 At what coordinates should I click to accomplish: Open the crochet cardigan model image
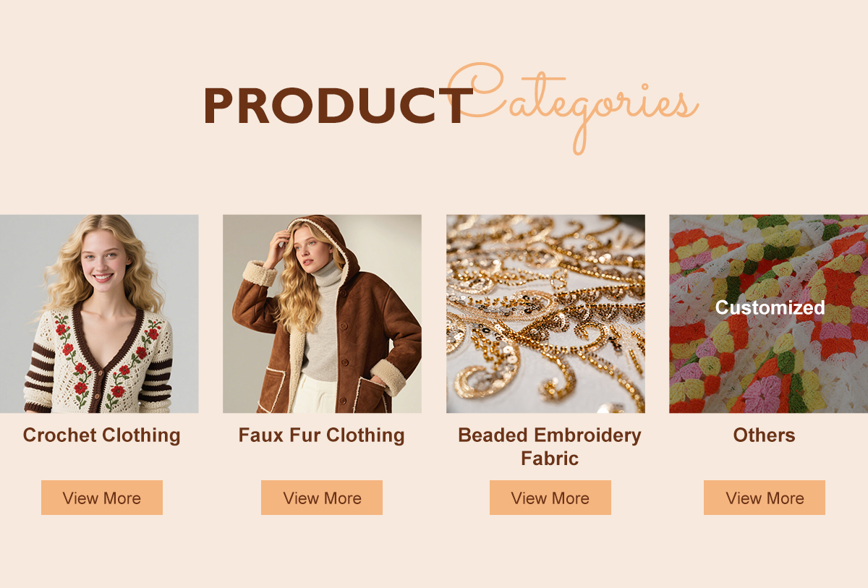99,314
